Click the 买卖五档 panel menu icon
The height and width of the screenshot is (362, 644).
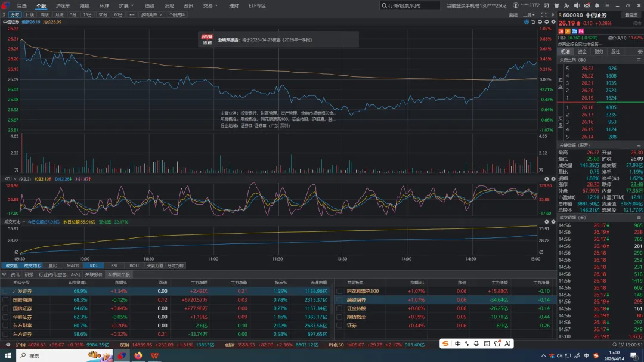click(x=639, y=60)
